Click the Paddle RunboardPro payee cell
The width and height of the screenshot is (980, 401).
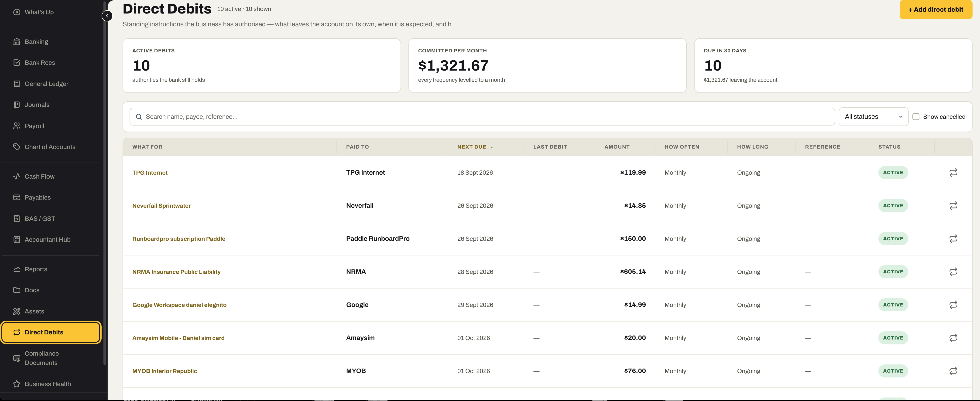tap(378, 239)
